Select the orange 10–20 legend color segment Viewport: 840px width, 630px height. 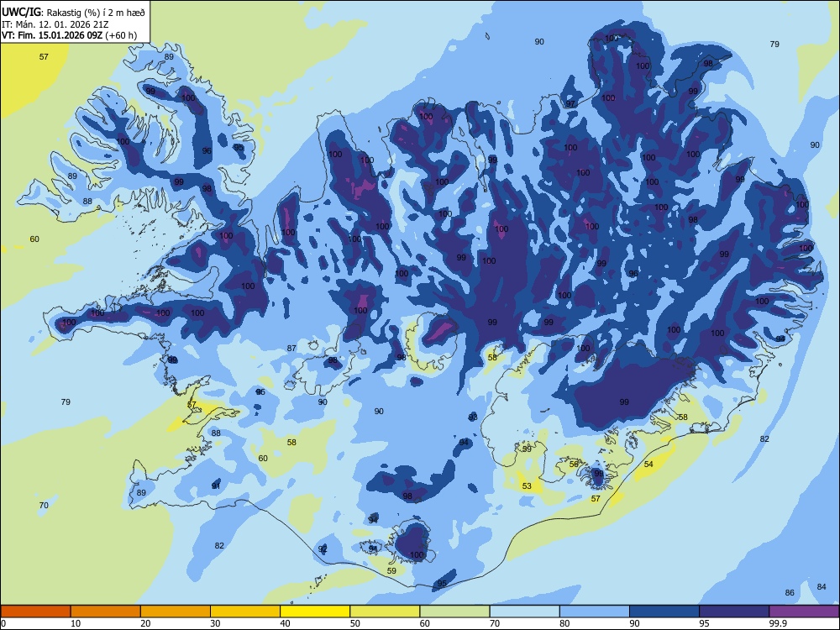106,612
